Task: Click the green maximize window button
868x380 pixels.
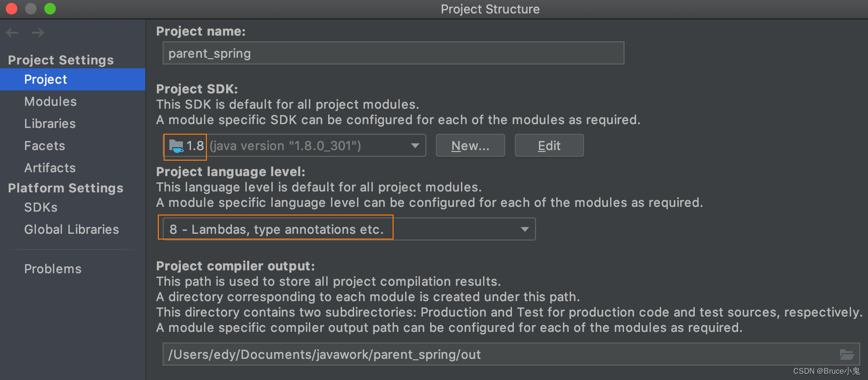Action: click(x=50, y=9)
